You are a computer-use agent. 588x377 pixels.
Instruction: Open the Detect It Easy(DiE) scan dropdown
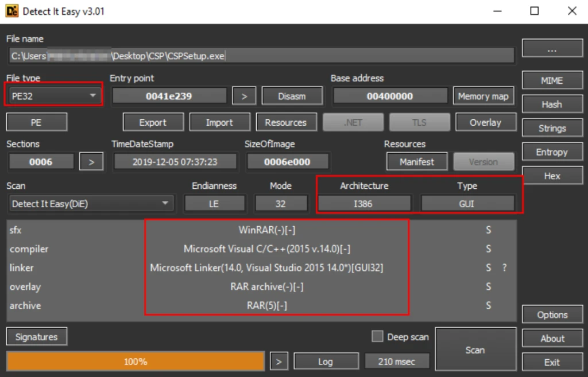[x=91, y=204]
